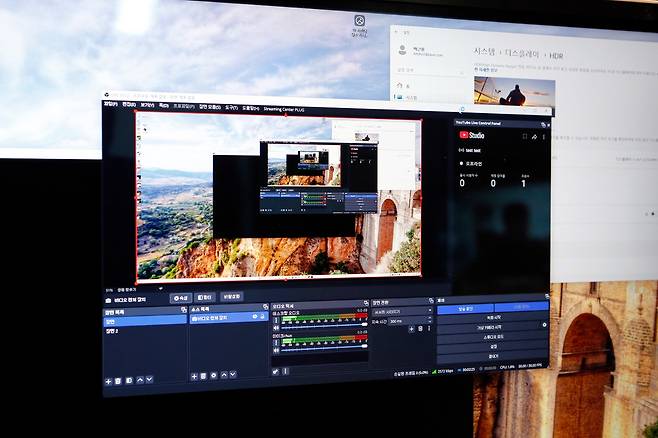This screenshot has width=658, height=438.
Task: Remove the selected scene with trash icon
Action: (x=118, y=381)
